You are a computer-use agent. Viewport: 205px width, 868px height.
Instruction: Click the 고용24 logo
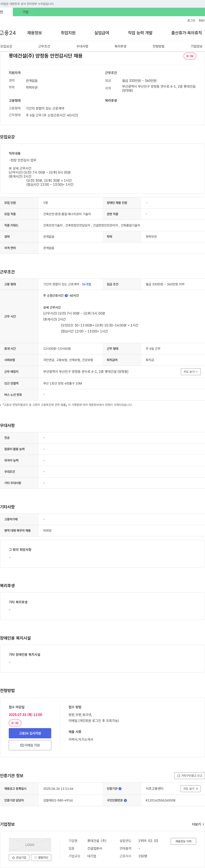tap(8, 33)
